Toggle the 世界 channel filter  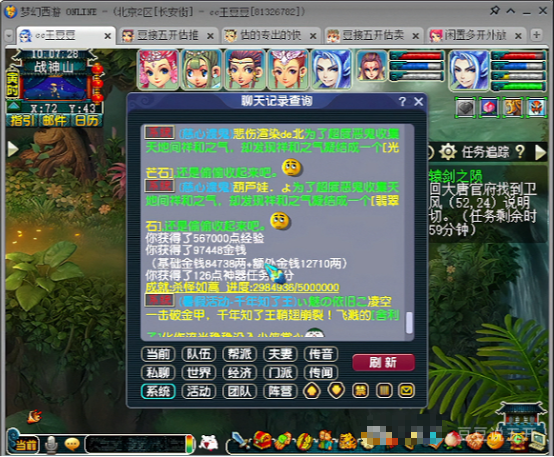199,373
